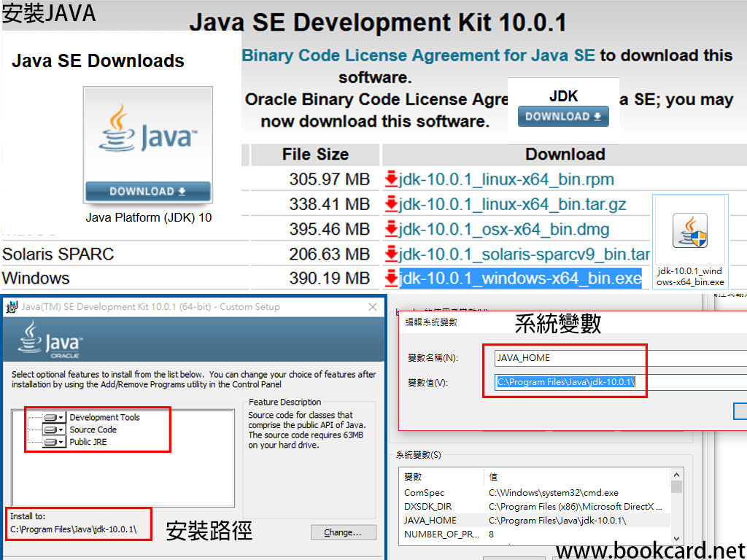
Task: Click the red download arrow for osx dmg
Action: [391, 229]
